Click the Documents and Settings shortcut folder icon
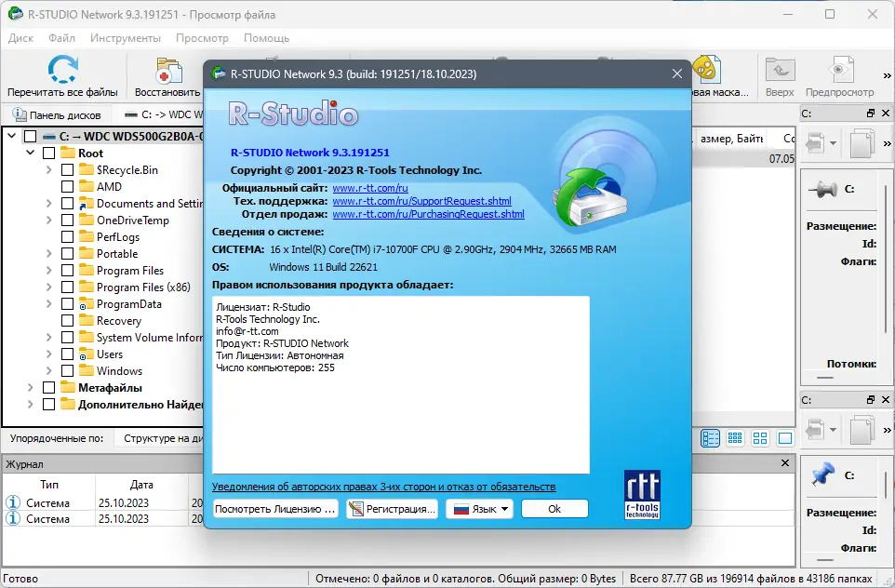This screenshot has height=588, width=895. pyautogui.click(x=86, y=203)
